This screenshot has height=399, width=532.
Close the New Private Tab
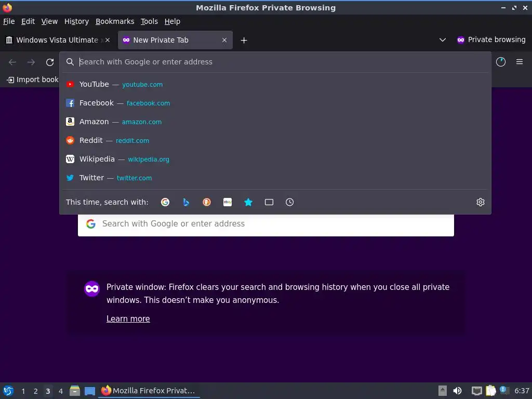point(224,40)
